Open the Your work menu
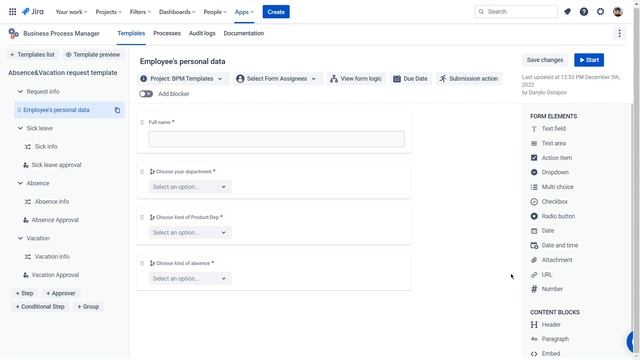 click(71, 12)
